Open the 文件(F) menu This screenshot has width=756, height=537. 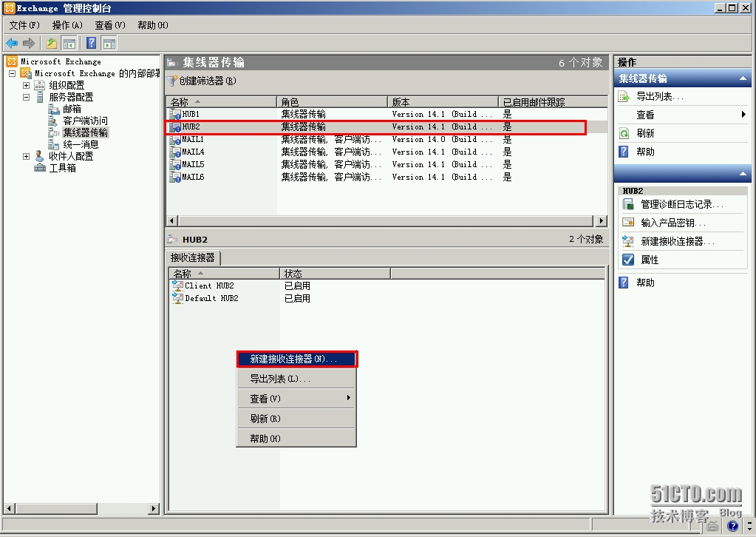(x=24, y=25)
